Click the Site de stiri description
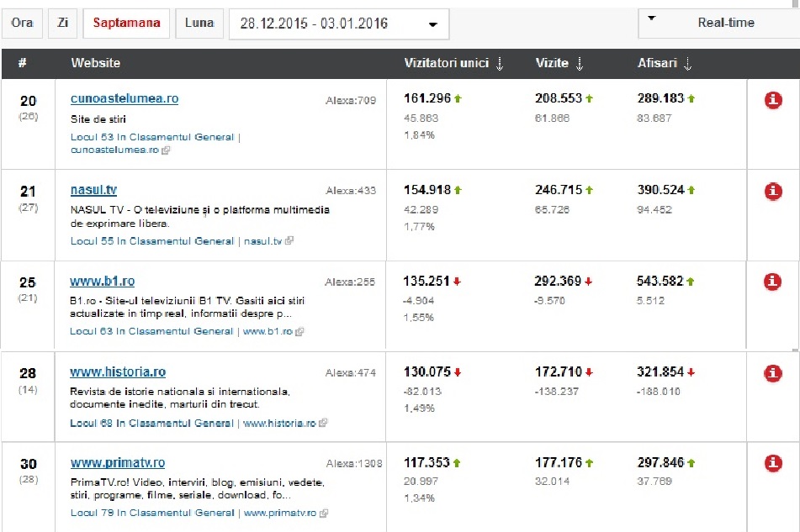Viewport: 800px width, 532px height. [98, 119]
